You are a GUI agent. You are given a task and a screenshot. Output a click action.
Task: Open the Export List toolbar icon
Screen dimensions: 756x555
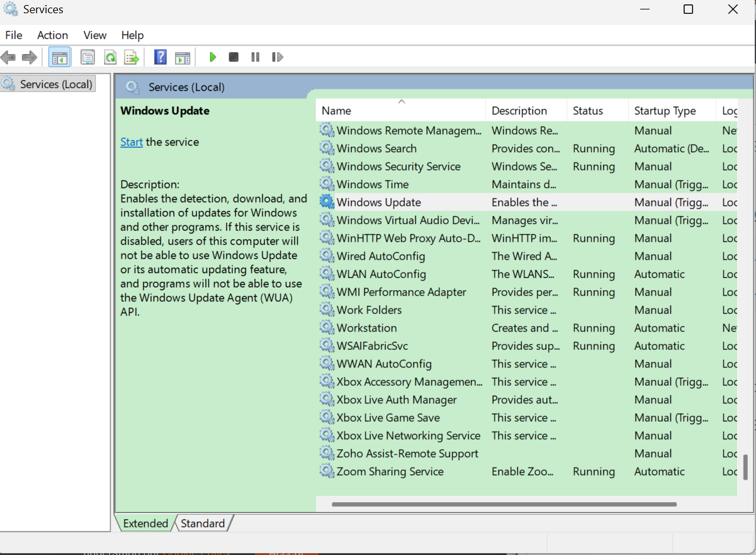click(x=132, y=57)
